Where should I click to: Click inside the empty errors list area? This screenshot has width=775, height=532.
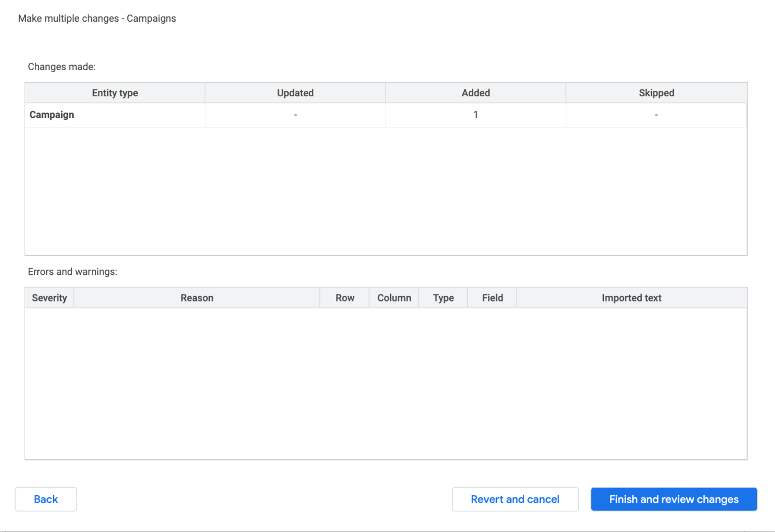(385, 383)
